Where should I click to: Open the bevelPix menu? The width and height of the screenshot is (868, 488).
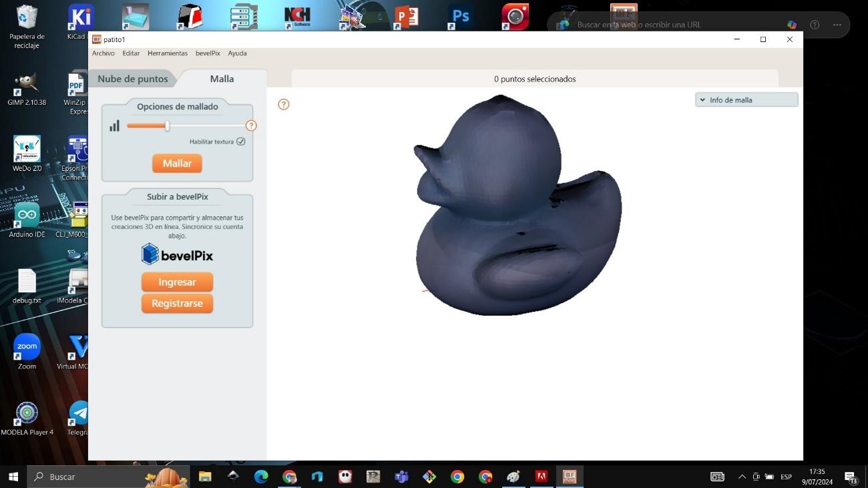[x=208, y=53]
